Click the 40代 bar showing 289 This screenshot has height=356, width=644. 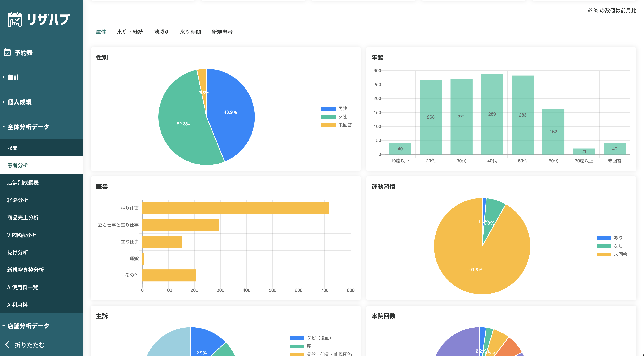click(x=492, y=114)
